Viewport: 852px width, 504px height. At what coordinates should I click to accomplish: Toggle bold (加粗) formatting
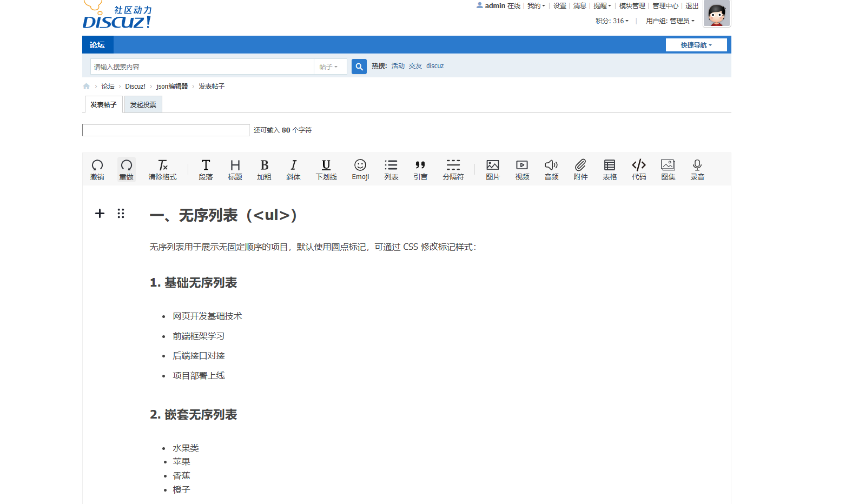(x=264, y=169)
